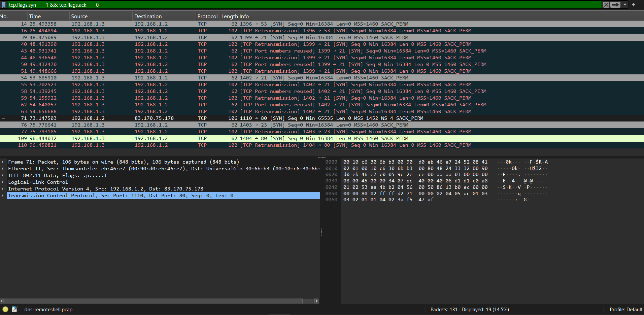Screen dimensions: 644x315
Task: Select packet 16 TCP Retransmission row
Action: click(x=322, y=31)
